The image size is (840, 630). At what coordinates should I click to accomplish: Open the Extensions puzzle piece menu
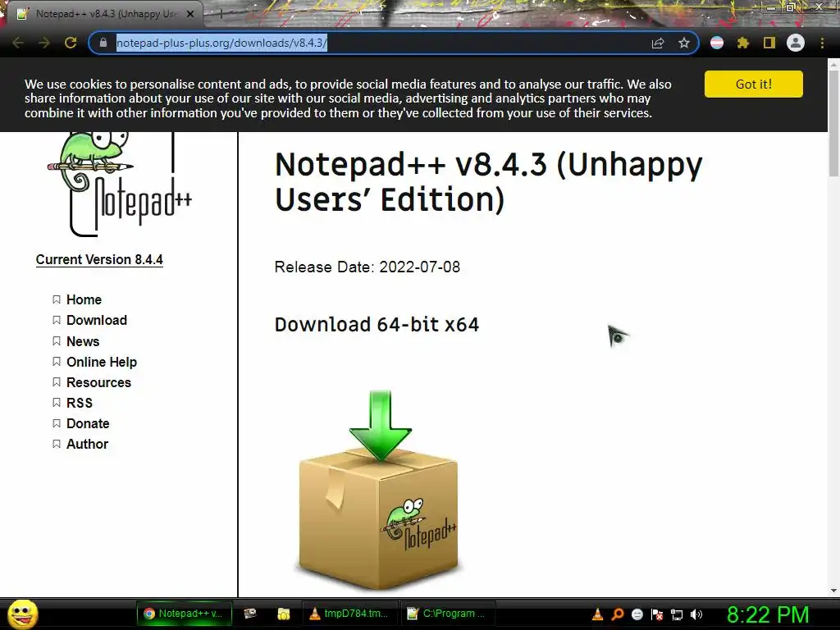743,43
